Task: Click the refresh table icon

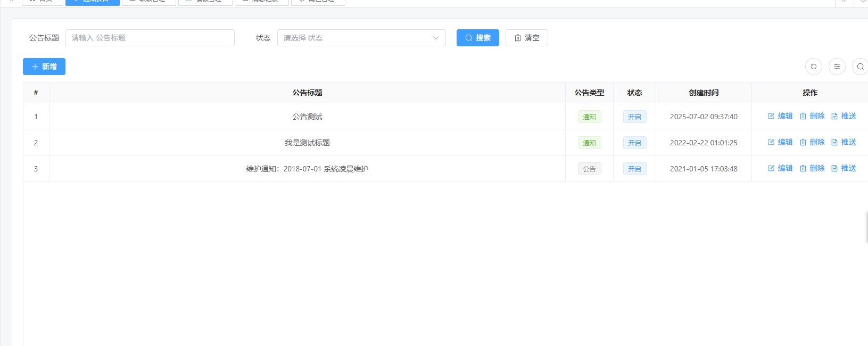Action: coord(813,67)
